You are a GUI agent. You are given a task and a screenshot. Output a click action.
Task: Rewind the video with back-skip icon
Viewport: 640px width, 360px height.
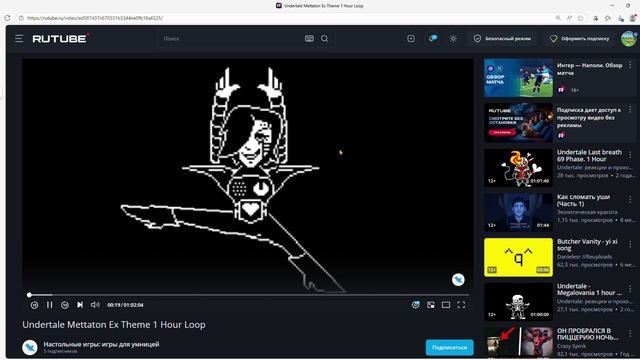point(34,305)
